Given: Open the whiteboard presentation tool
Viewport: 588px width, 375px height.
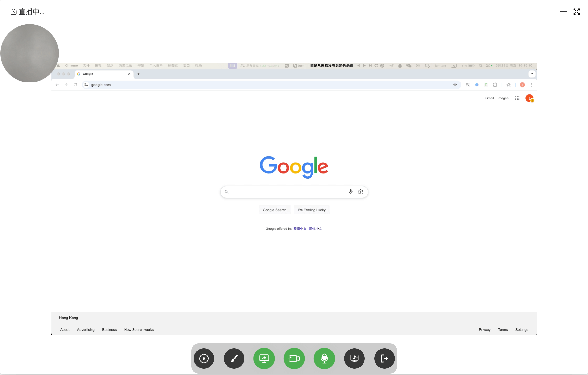Looking at the screenshot, I should 354,359.
